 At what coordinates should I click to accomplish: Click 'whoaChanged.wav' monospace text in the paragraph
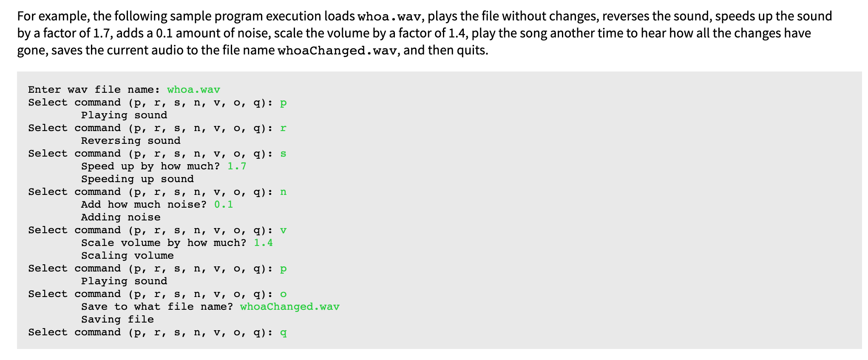click(338, 51)
